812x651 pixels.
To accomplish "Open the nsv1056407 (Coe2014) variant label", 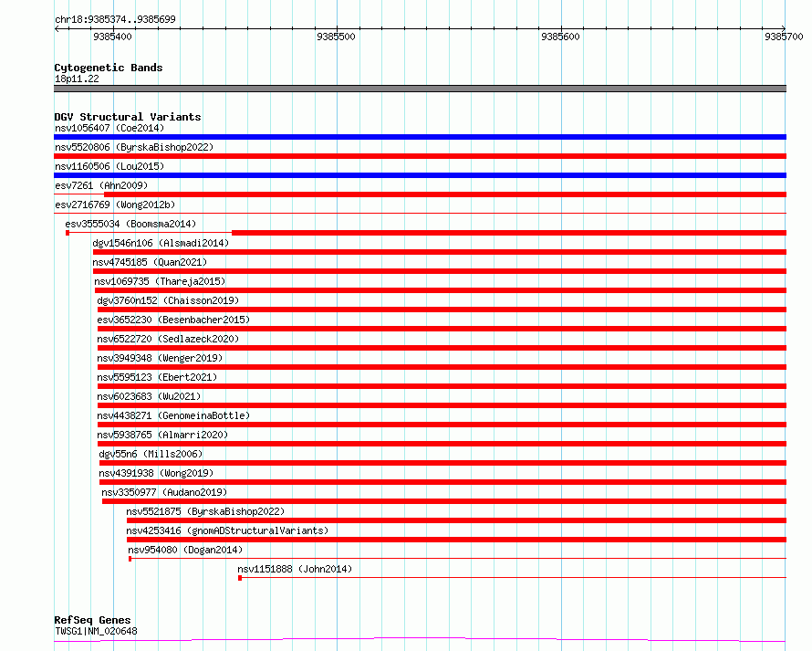I will click(x=109, y=128).
